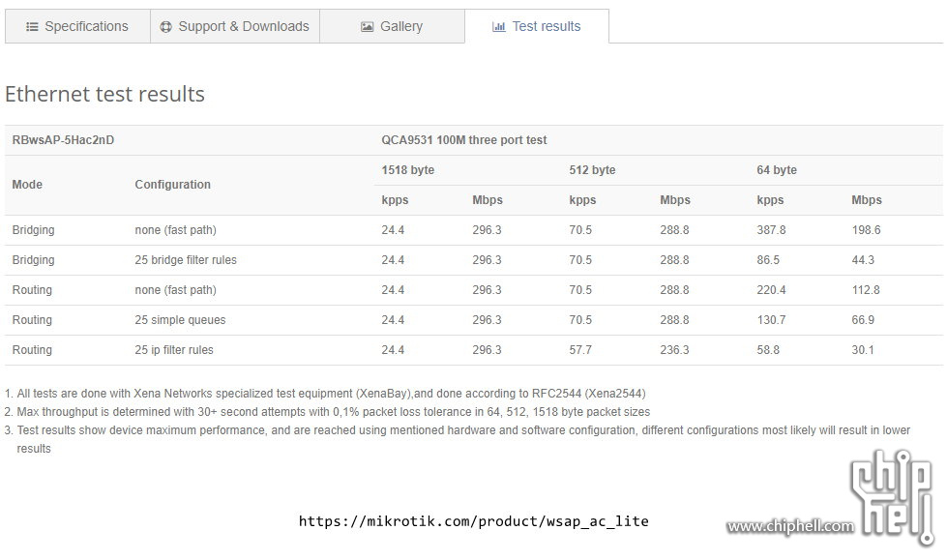
Task: Click the list icon on the Specifications tab
Action: [x=32, y=26]
